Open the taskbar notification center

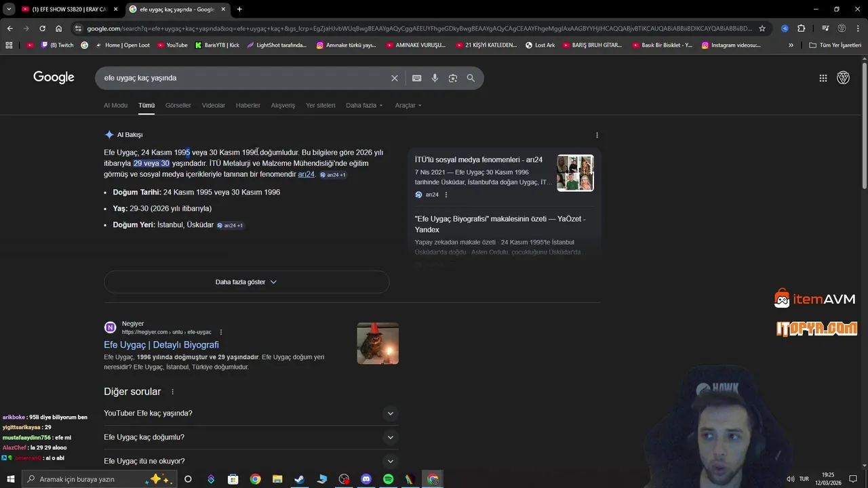point(853,479)
